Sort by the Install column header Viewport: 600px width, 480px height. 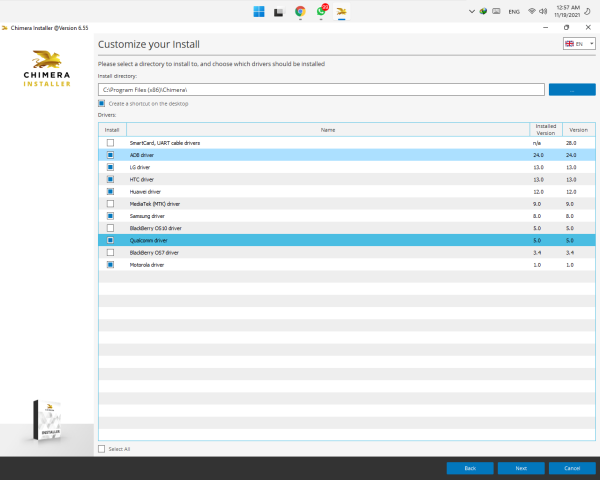[x=112, y=130]
